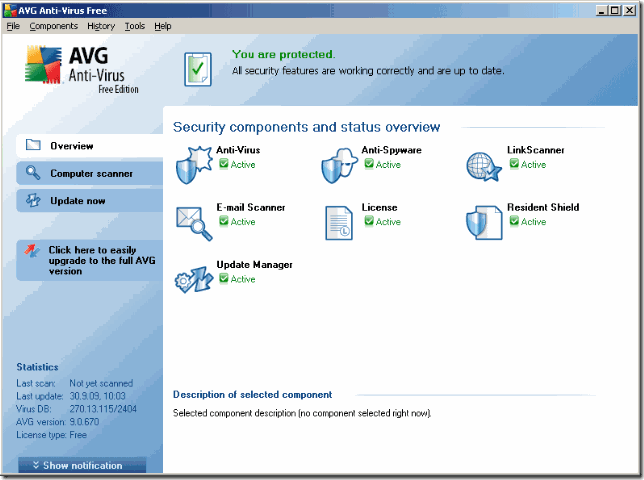Image resolution: width=644 pixels, height=480 pixels.
Task: Open the E-mail Scanner envelope icon
Action: tap(194, 223)
